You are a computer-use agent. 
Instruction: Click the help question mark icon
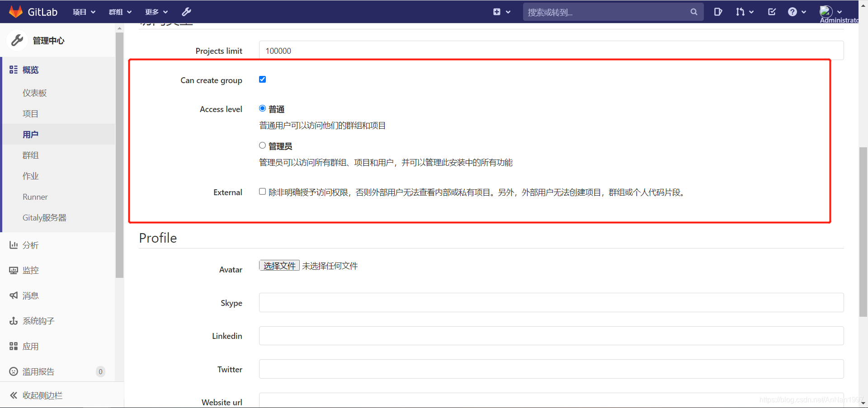[x=793, y=12]
